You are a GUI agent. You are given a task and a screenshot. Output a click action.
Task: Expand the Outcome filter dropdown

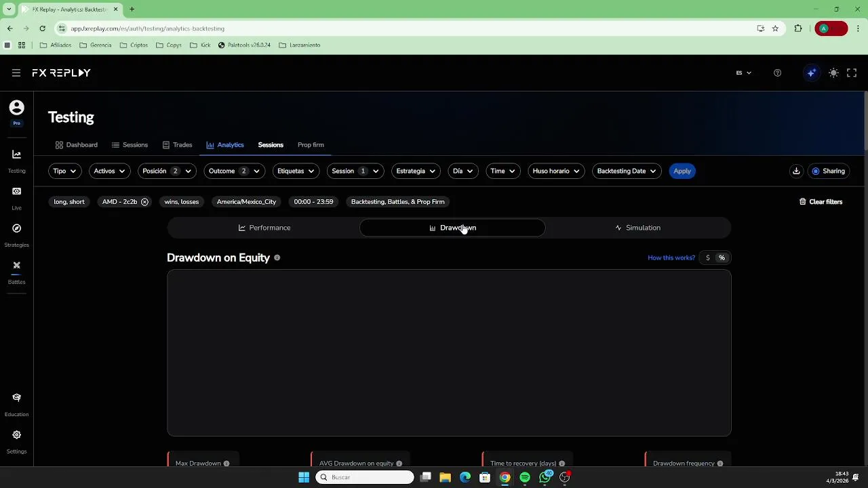[234, 171]
